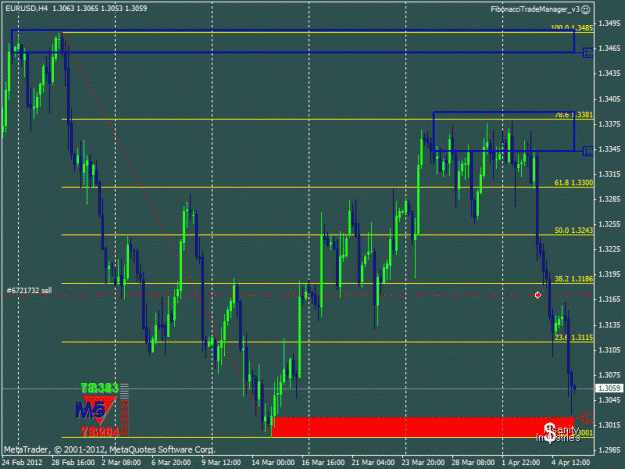This screenshot has height=469, width=625.
Task: Click 1.3375 on the price scale
Action: [x=610, y=124]
